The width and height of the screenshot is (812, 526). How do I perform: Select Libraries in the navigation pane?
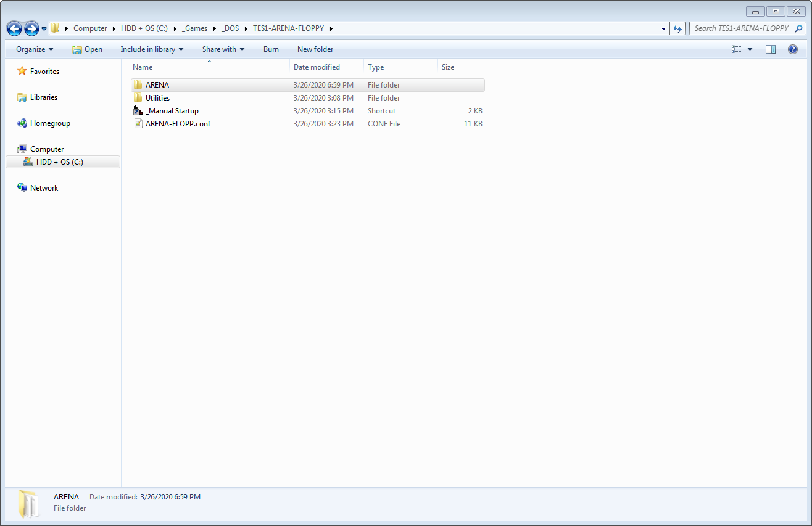tap(44, 97)
